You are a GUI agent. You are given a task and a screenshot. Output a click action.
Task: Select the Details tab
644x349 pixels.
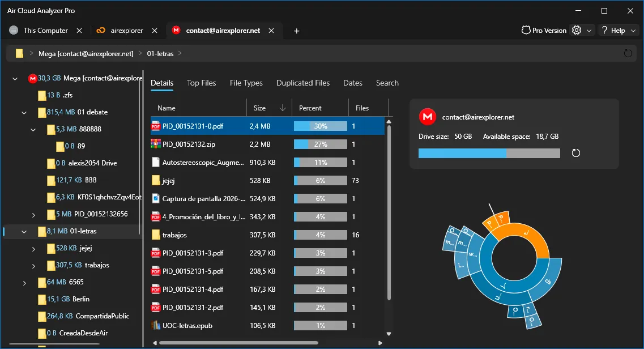pyautogui.click(x=162, y=83)
